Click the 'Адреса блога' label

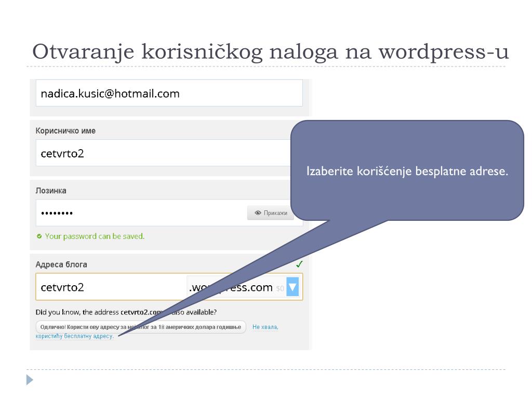[x=61, y=264]
